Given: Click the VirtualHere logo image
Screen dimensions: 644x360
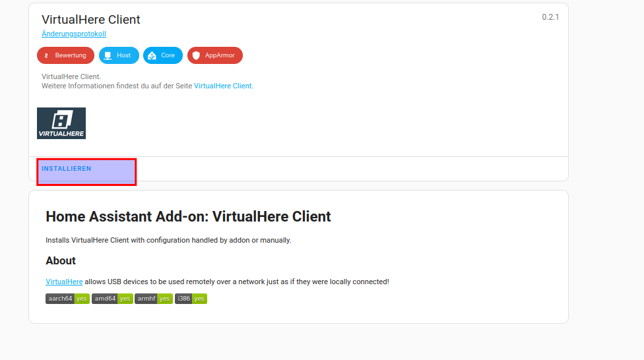Looking at the screenshot, I should click(61, 123).
